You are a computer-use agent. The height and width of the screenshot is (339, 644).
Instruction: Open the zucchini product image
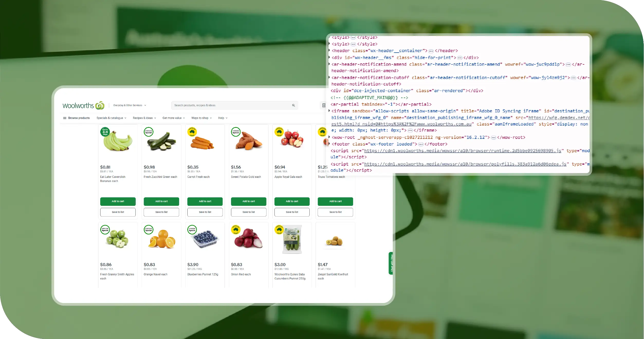point(162,141)
